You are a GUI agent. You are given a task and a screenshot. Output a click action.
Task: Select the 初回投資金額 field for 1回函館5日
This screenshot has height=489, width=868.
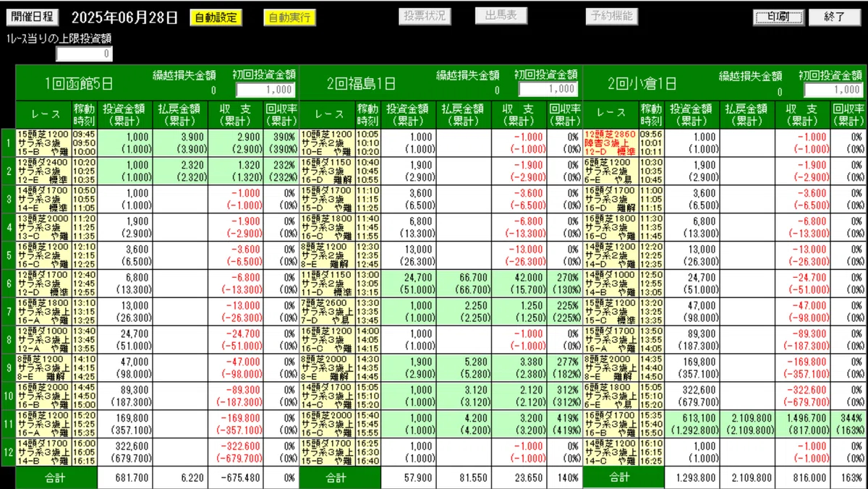265,90
